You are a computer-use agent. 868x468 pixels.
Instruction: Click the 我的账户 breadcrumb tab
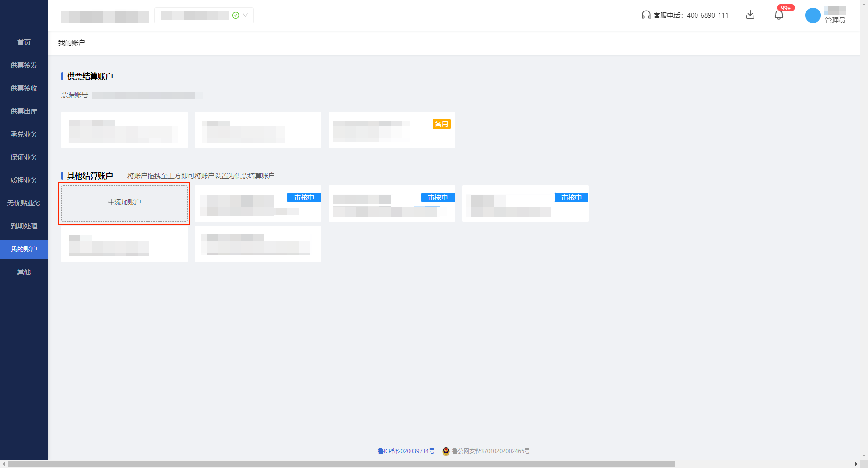click(x=72, y=43)
